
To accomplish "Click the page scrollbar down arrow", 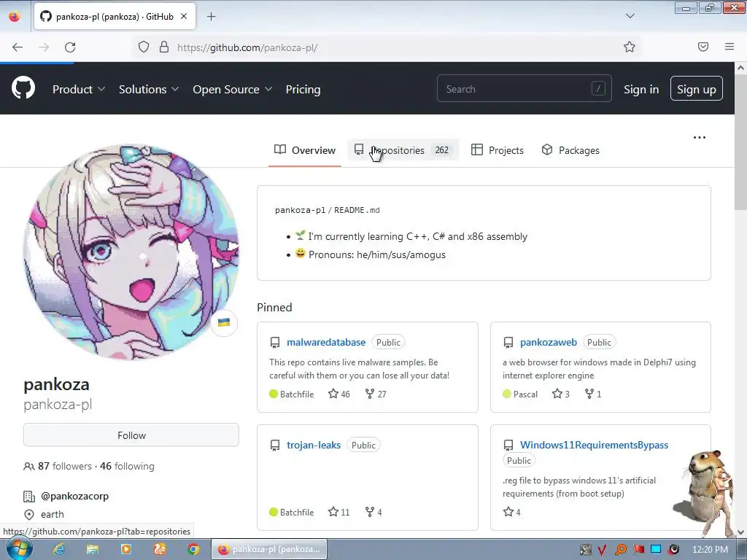I will [740, 532].
